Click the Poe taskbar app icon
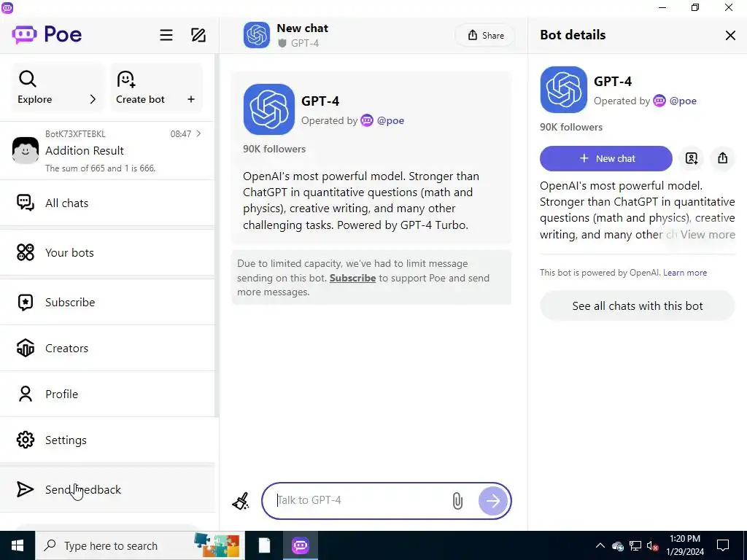The width and height of the screenshot is (747, 560). coord(301,545)
